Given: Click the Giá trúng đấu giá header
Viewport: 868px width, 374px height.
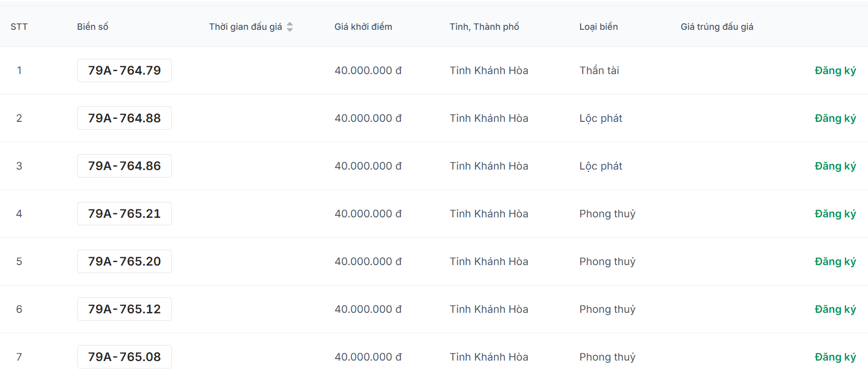Looking at the screenshot, I should (717, 27).
